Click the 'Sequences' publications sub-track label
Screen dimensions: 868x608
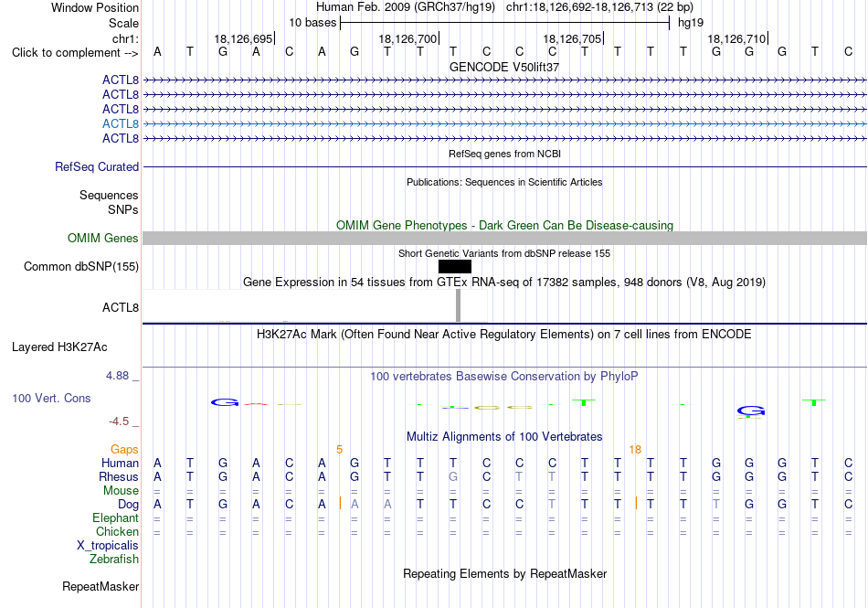pyautogui.click(x=109, y=195)
